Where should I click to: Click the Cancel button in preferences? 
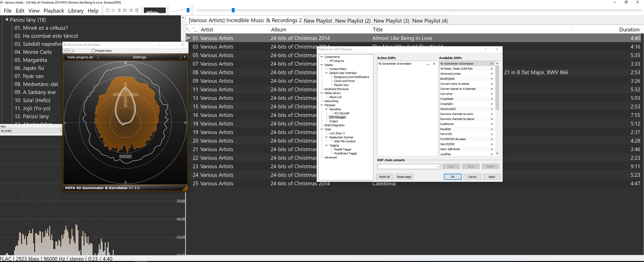coord(472,177)
